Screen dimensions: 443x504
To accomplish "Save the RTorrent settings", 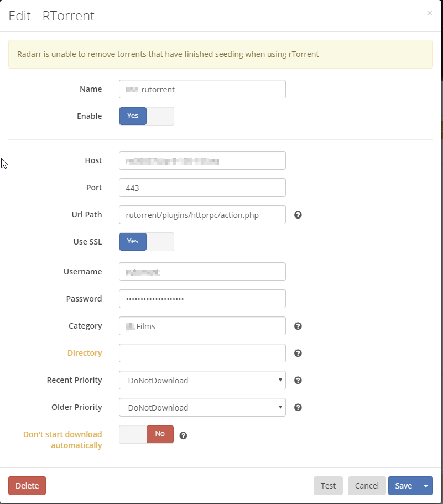I will click(404, 486).
